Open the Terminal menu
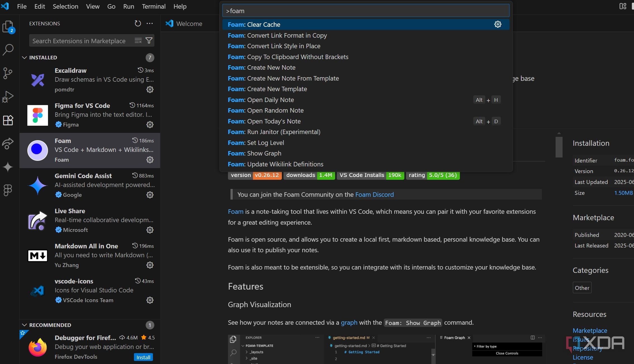The height and width of the screenshot is (364, 634). pos(153,6)
